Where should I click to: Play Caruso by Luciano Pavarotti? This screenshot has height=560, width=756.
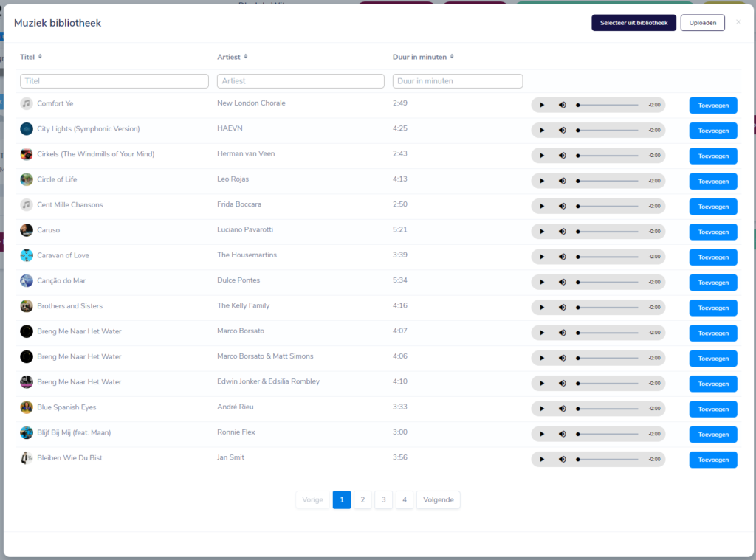coord(542,231)
